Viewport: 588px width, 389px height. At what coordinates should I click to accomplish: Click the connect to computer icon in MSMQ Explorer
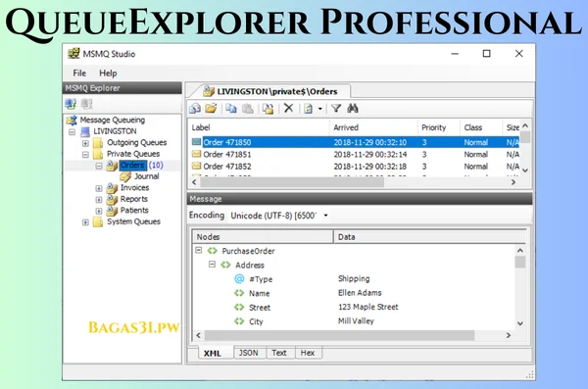tap(71, 104)
